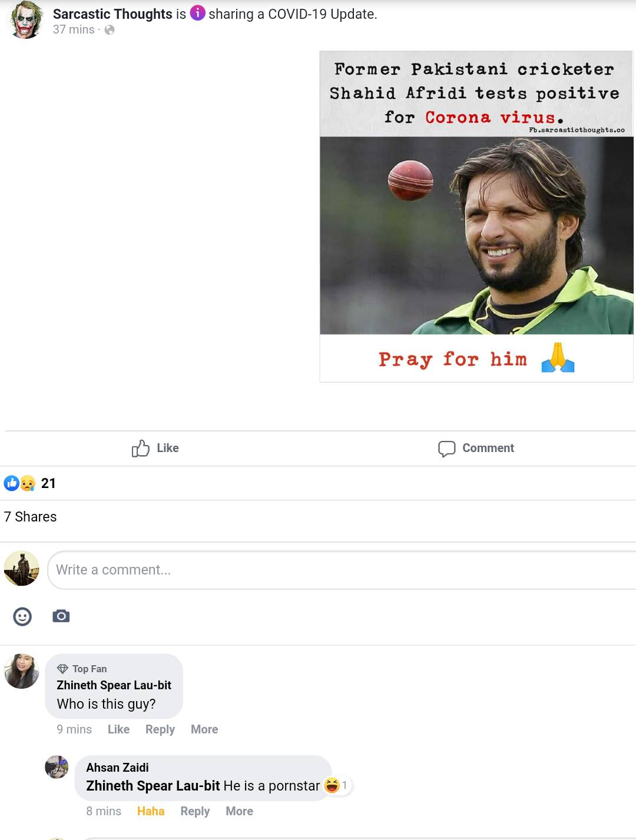This screenshot has width=636, height=840.
Task: Open Ahsan Zaidi's profile picture
Action: tap(57, 767)
